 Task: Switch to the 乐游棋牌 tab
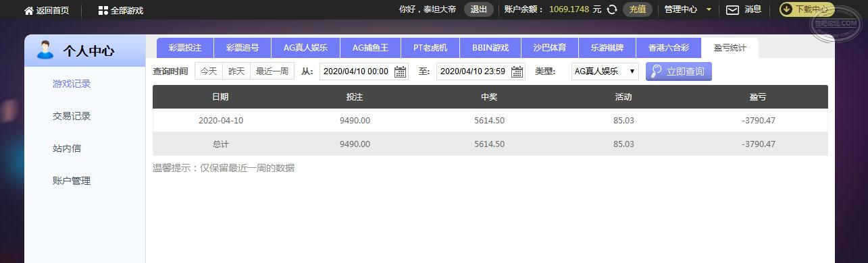coord(607,48)
